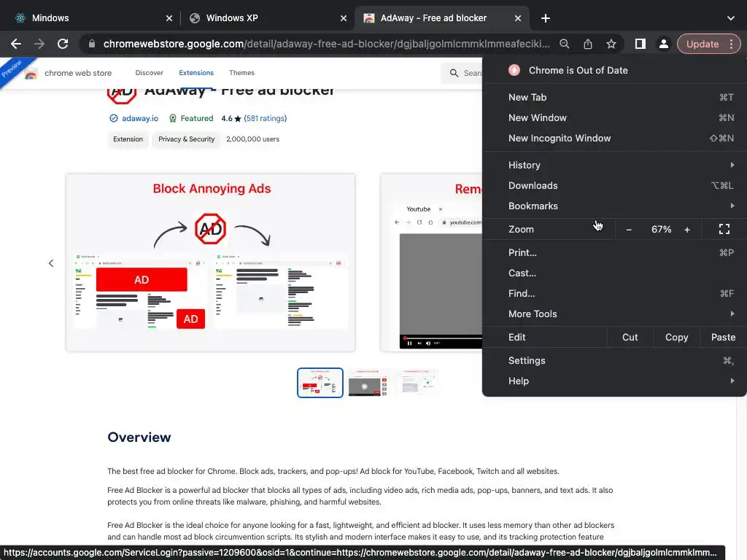747x560 pixels.
Task: Select Cast from the menu
Action: point(614,273)
